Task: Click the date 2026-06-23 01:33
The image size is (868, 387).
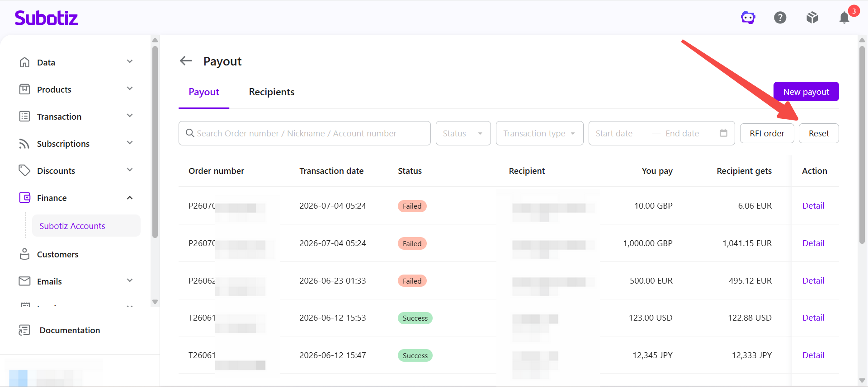Action: click(333, 281)
